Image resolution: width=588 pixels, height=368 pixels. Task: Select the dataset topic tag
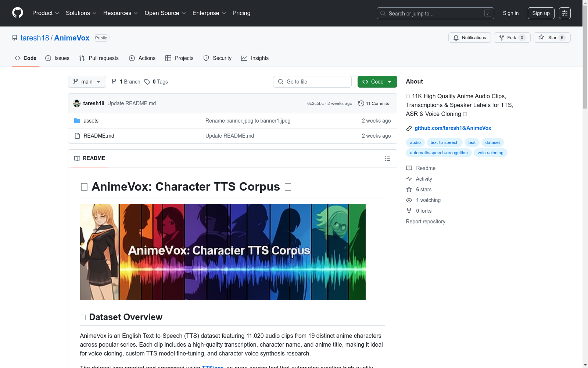pyautogui.click(x=492, y=142)
